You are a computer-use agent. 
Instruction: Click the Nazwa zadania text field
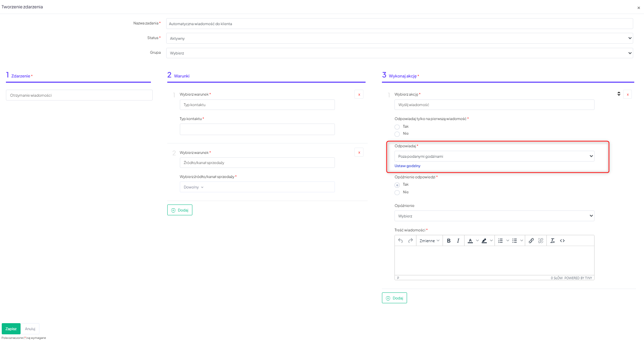tap(399, 24)
